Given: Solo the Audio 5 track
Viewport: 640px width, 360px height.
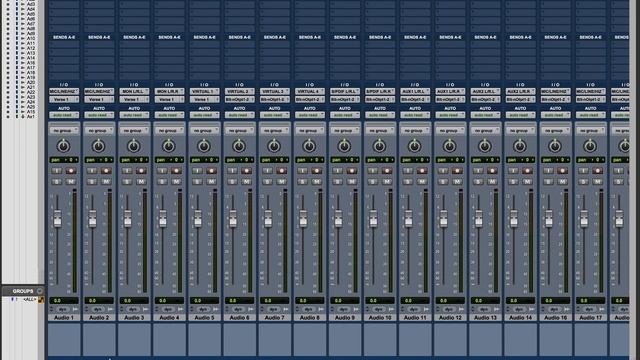Looking at the screenshot, I should click(x=197, y=182).
